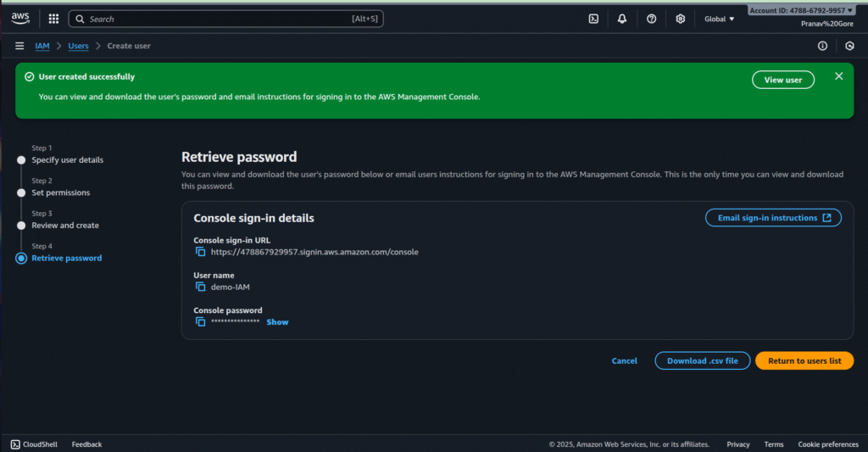Show the hidden console password

pyautogui.click(x=277, y=322)
